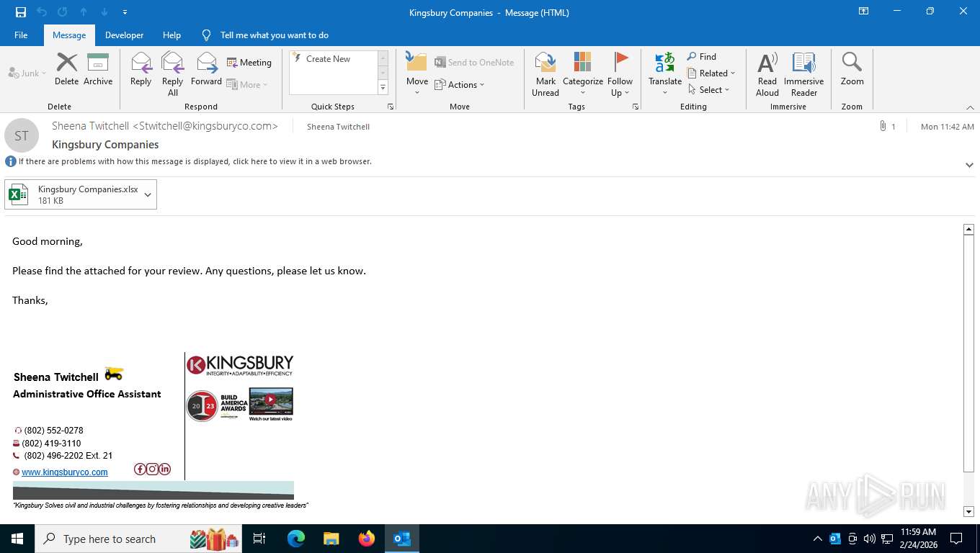This screenshot has height=553, width=980.
Task: Click the taskbar search box
Action: point(139,539)
